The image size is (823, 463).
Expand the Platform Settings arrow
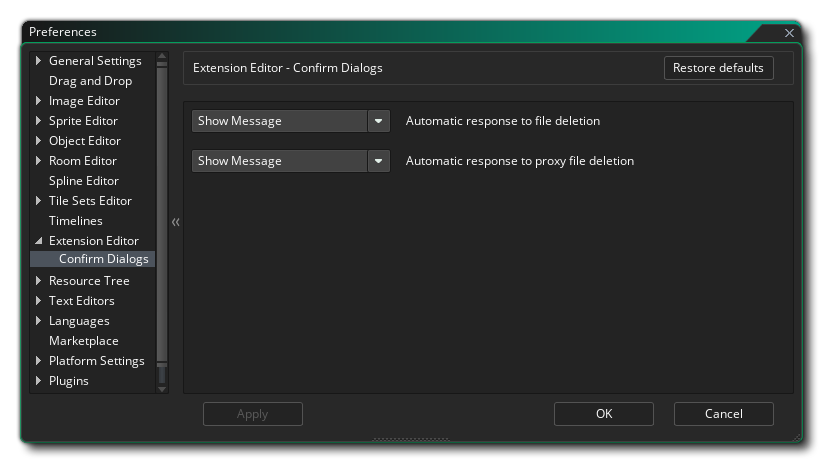[x=39, y=361]
